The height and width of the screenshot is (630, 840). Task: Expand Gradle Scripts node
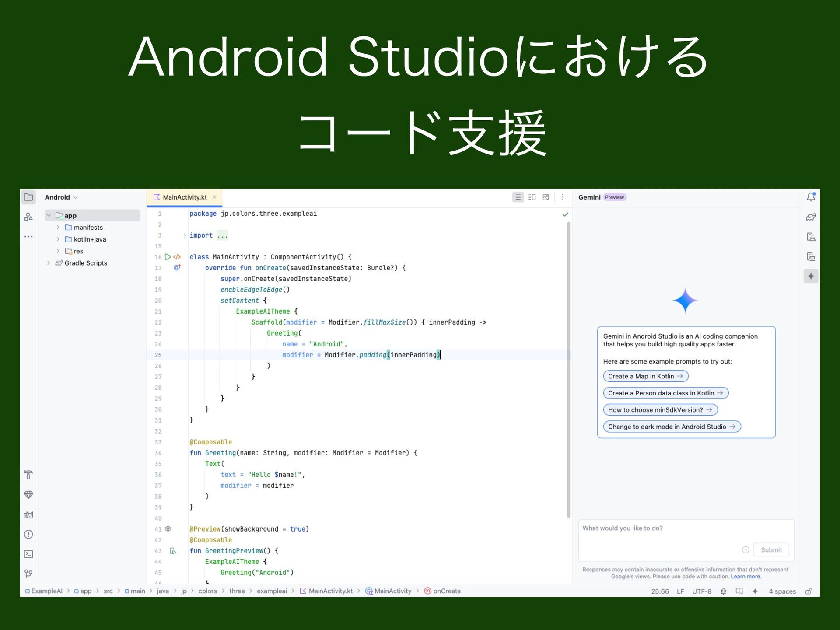pos(49,263)
